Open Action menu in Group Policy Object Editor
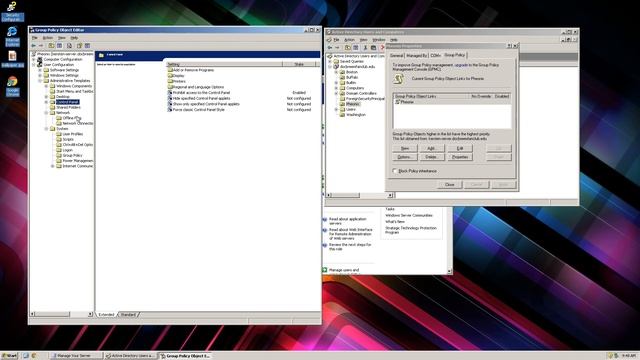This screenshot has height=360, width=640. pyautogui.click(x=48, y=38)
